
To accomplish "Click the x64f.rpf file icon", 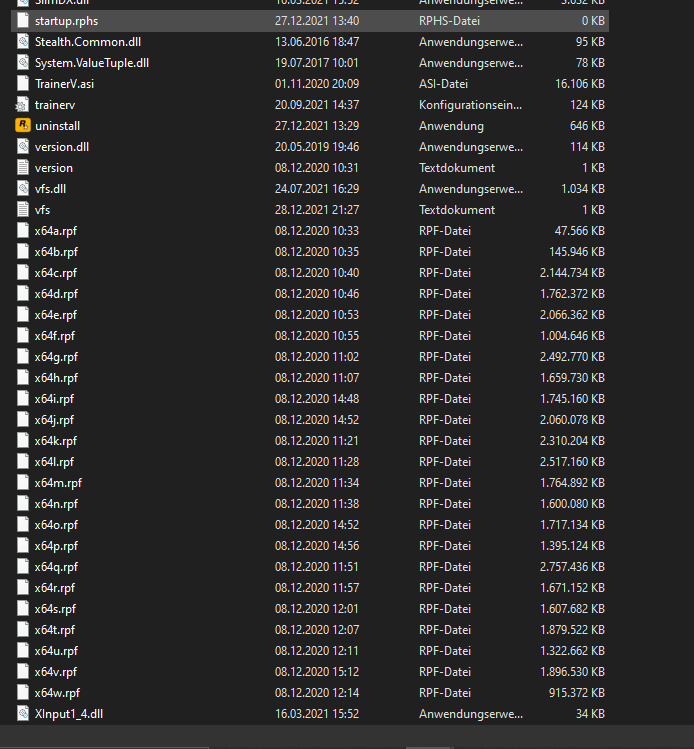I will point(22,336).
